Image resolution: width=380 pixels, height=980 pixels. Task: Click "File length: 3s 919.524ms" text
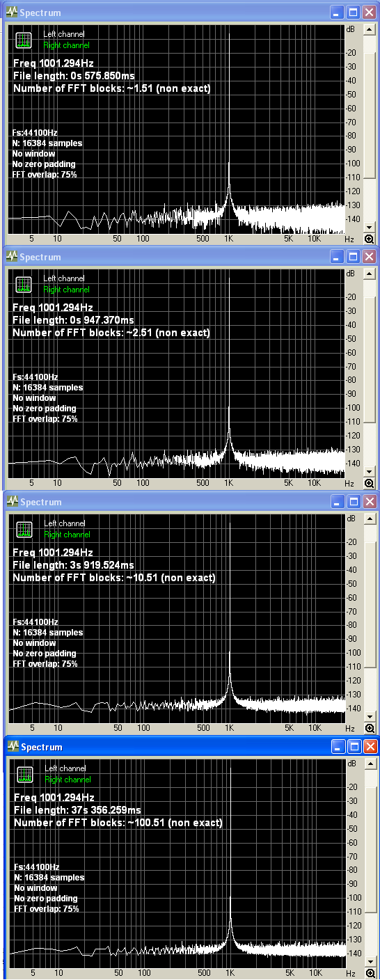point(74,565)
